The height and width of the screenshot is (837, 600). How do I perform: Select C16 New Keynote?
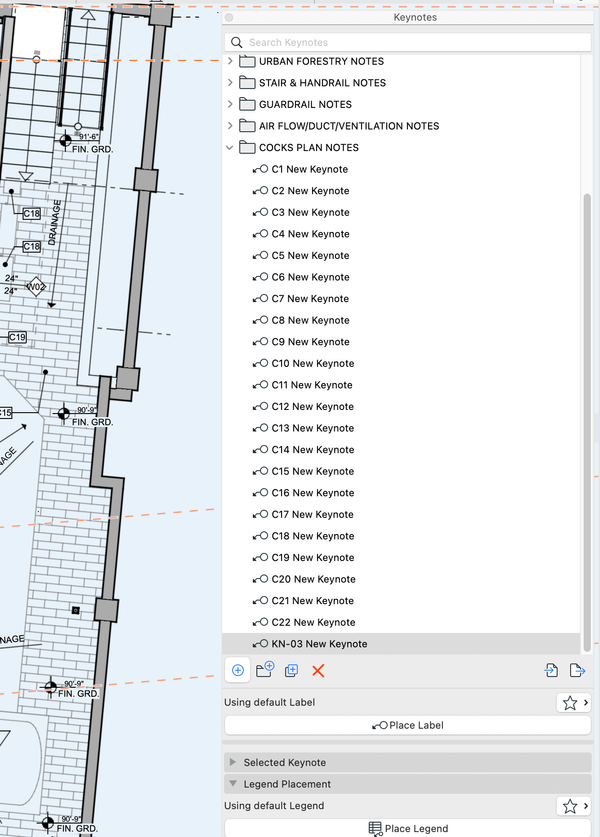pos(313,493)
